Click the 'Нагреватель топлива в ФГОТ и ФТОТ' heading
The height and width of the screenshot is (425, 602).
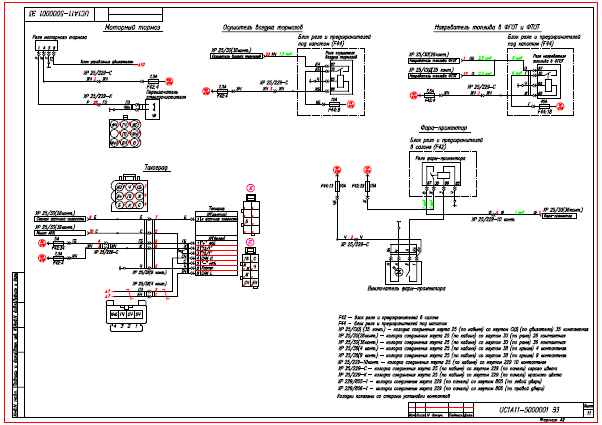(x=488, y=27)
